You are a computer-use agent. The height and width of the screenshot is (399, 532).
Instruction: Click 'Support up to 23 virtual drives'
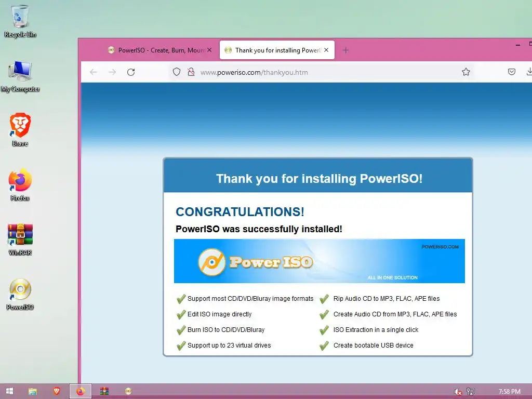coord(229,345)
